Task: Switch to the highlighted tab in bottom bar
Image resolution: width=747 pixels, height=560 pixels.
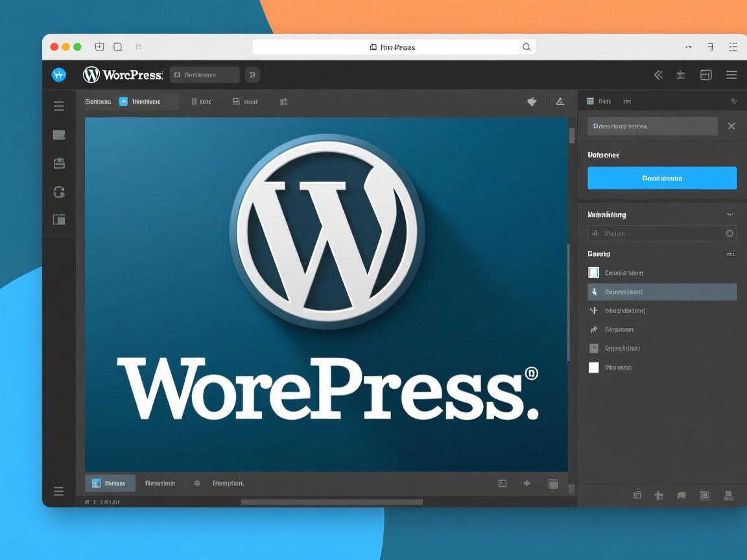Action: pyautogui.click(x=110, y=483)
